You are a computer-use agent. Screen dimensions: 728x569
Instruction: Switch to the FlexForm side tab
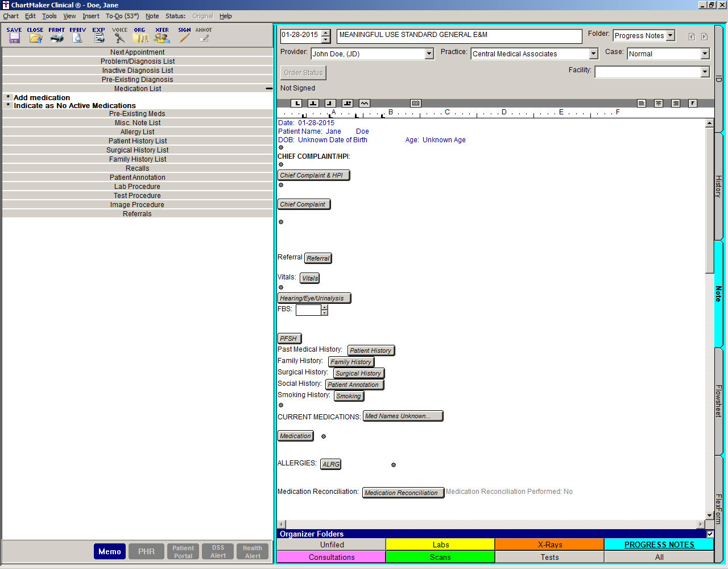coord(718,509)
